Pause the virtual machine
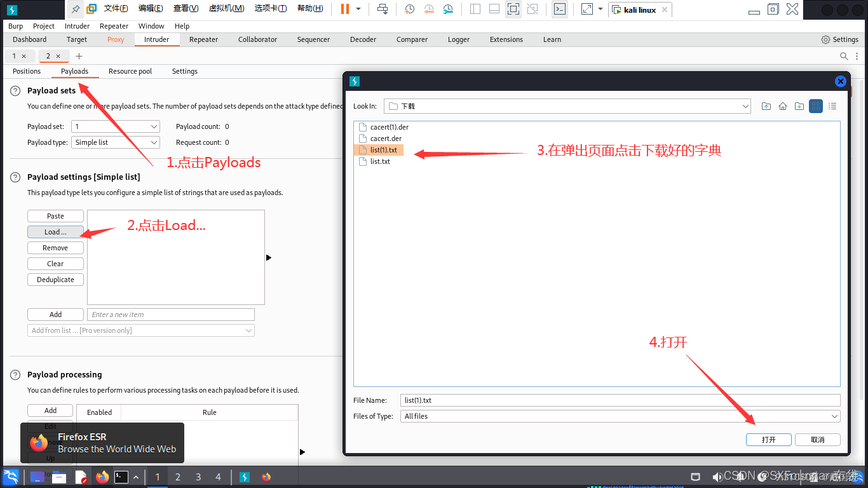 pos(345,9)
